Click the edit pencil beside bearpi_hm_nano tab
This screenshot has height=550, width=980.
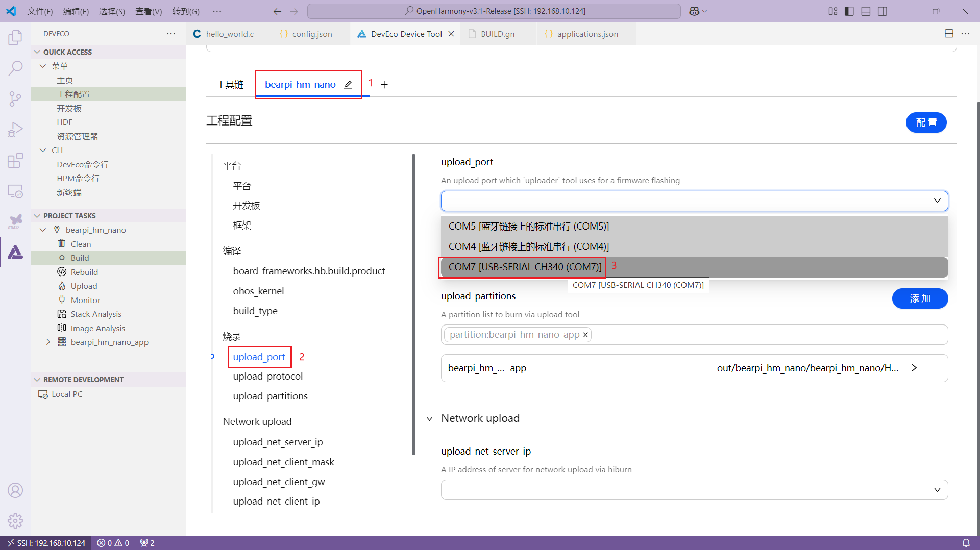348,85
